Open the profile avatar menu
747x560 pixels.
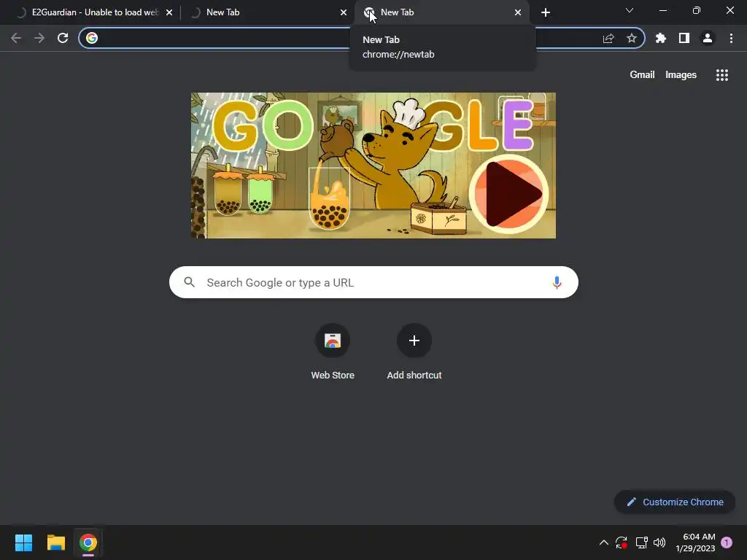pyautogui.click(x=708, y=38)
